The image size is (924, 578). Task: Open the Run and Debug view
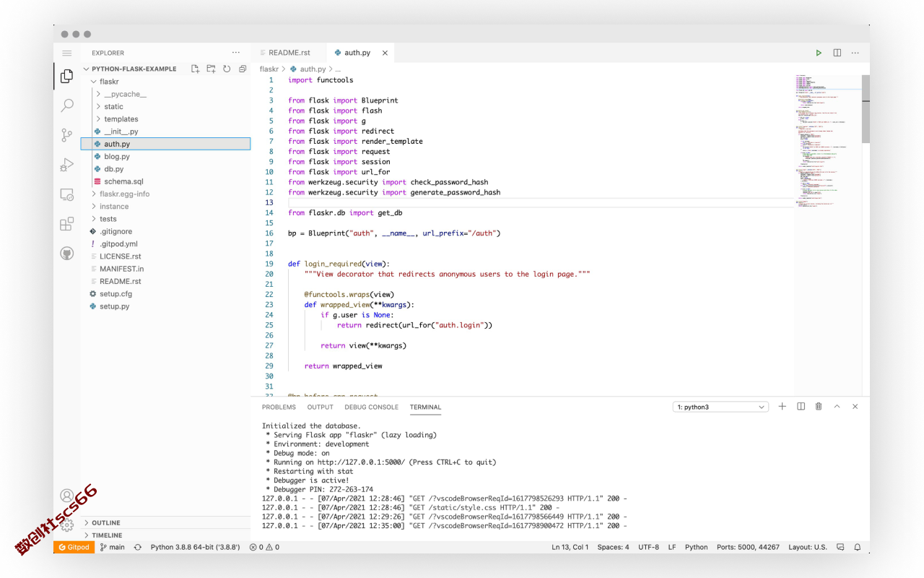pos(67,165)
